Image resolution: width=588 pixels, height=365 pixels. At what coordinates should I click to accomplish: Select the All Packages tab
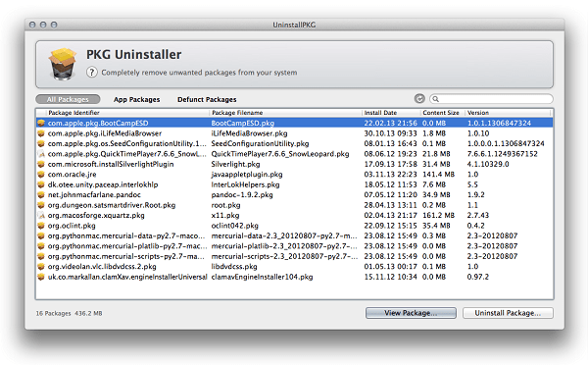(68, 99)
